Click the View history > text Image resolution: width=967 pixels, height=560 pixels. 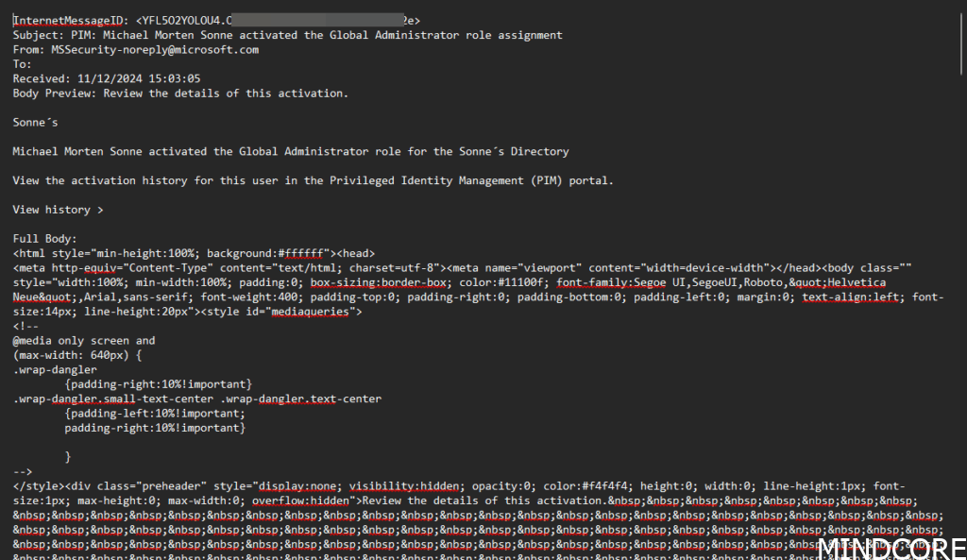click(58, 210)
